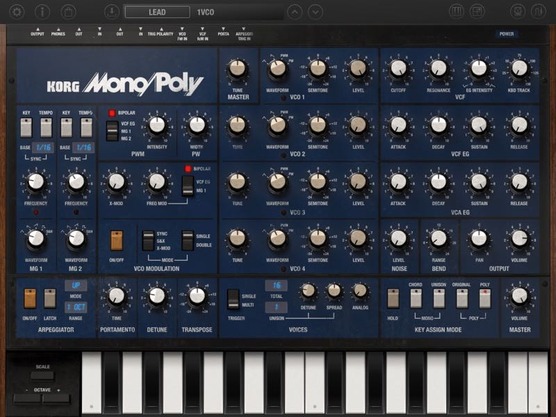Toggle the MG 1 KEY switch
The height and width of the screenshot is (417, 556).
[x=26, y=128]
